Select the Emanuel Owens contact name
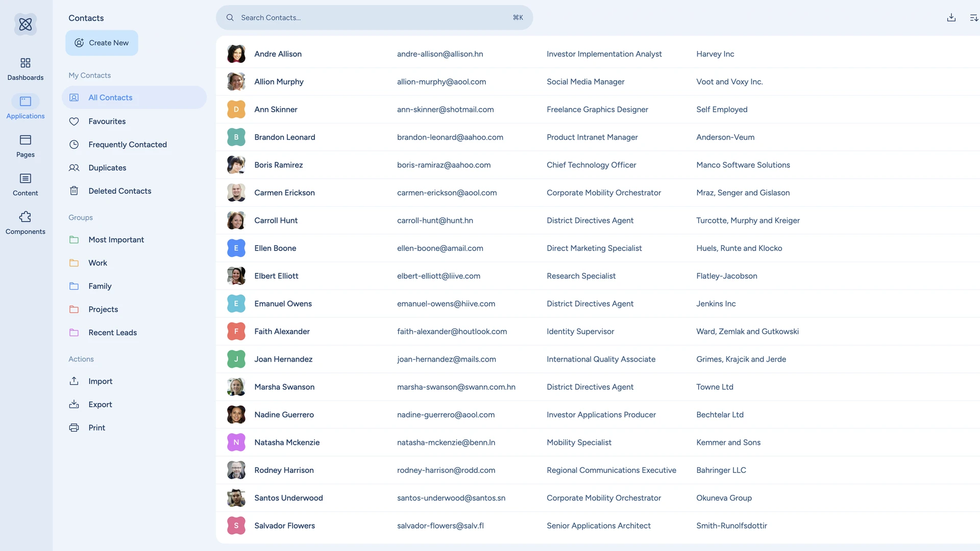 [283, 304]
